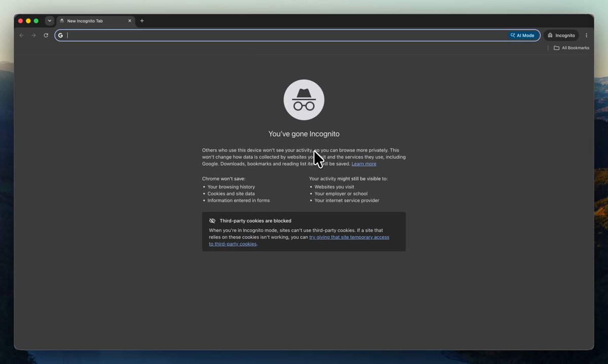608x364 pixels.
Task: Click "Websites you visit" list item
Action: tap(334, 187)
